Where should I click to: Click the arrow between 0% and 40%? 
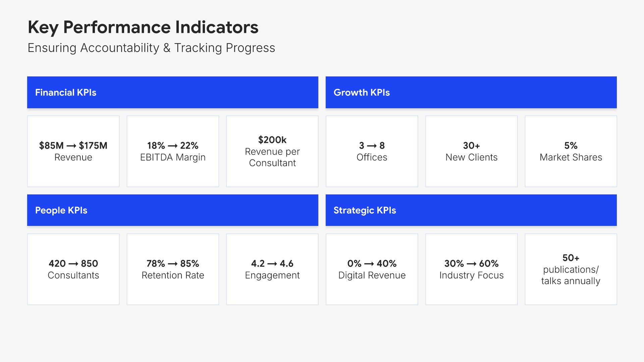pyautogui.click(x=369, y=264)
